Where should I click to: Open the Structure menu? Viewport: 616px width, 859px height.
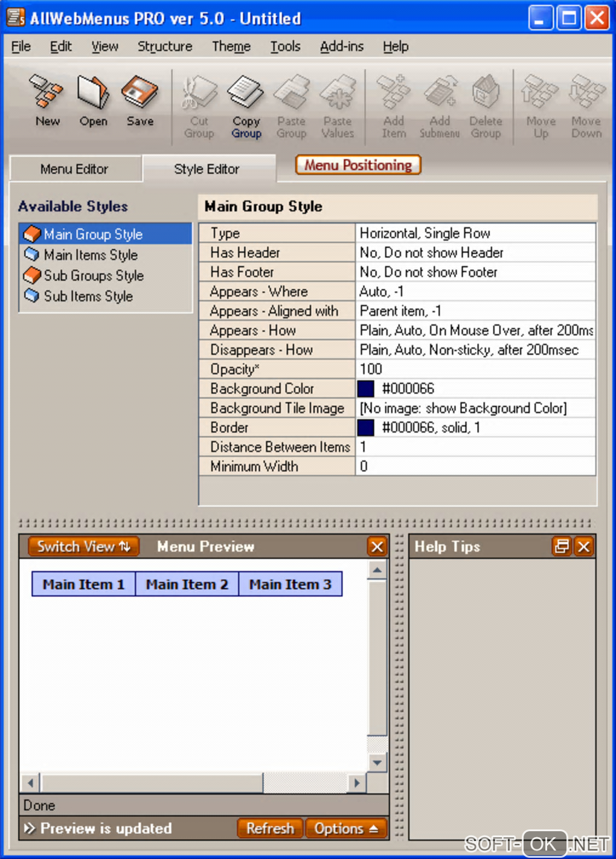[x=165, y=47]
